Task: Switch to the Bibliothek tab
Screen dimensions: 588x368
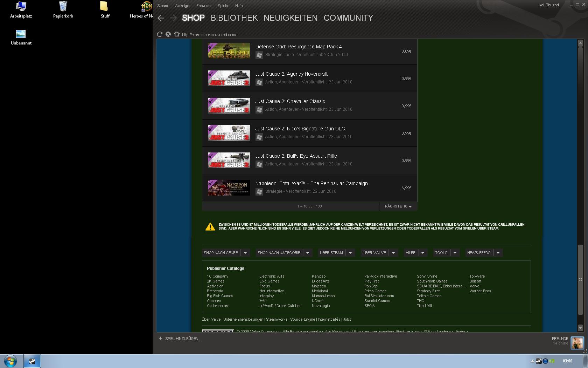Action: 234,18
